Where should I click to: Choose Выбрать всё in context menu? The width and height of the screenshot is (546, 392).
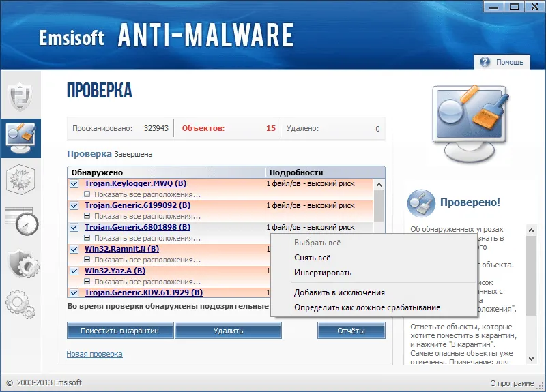click(373, 243)
